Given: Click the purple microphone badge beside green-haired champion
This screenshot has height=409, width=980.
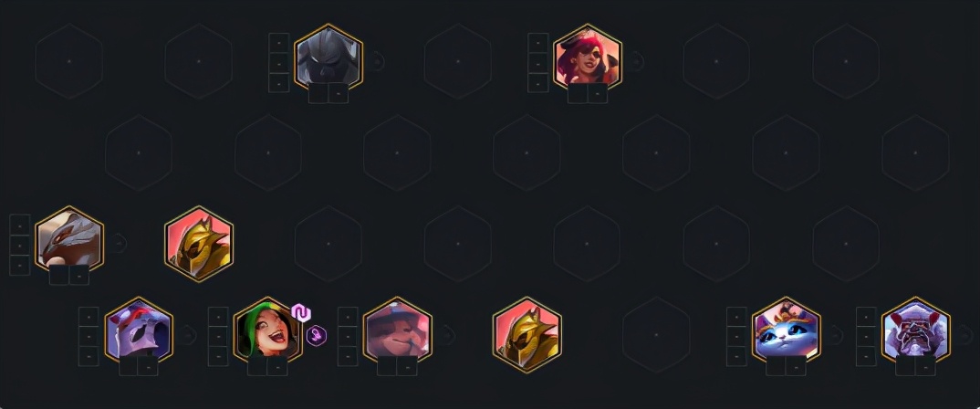Looking at the screenshot, I should coord(317,336).
